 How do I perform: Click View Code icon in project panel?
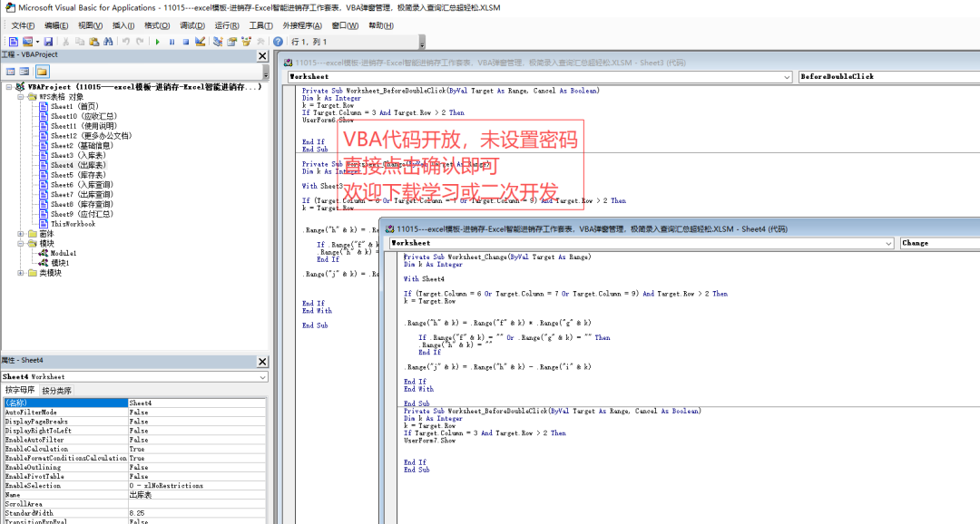[x=10, y=72]
